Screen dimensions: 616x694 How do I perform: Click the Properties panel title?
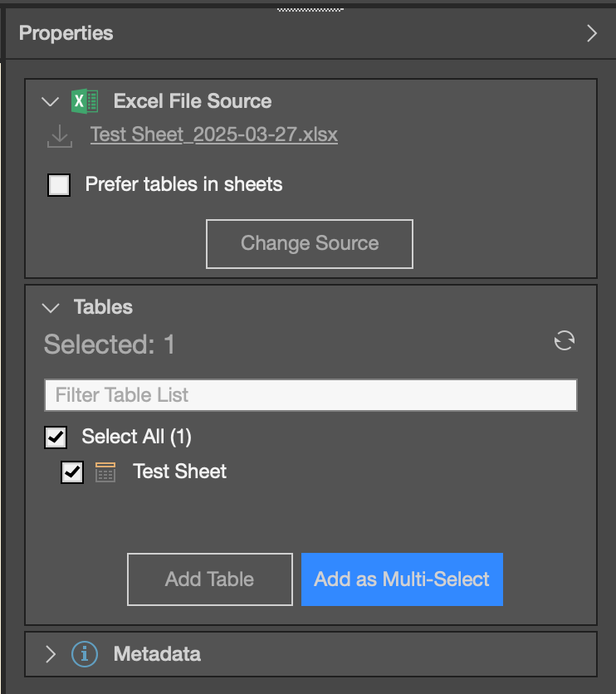coord(66,33)
